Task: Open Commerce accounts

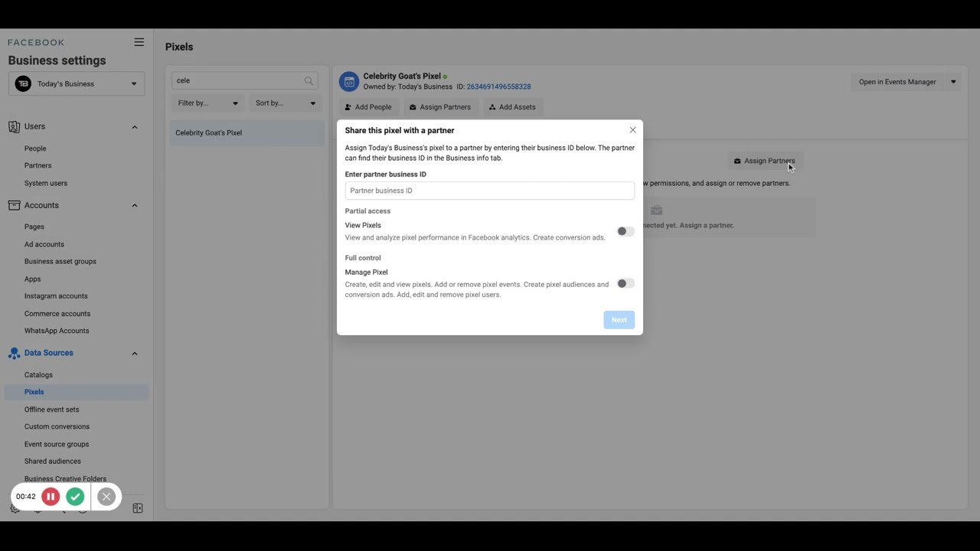Action: [57, 314]
